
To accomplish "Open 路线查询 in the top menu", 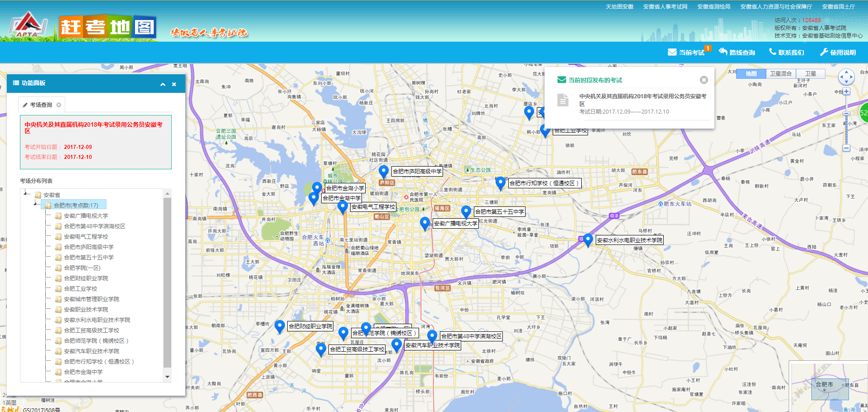I will pos(737,53).
